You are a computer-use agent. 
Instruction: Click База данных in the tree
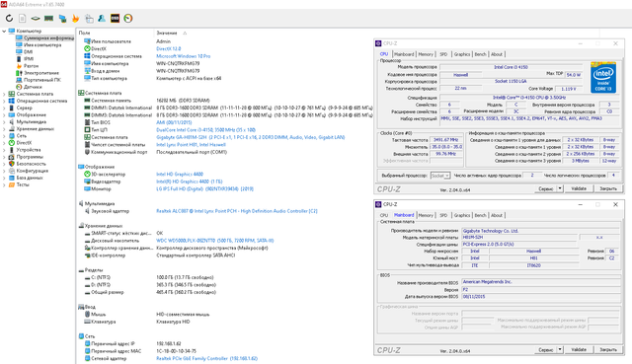click(x=30, y=178)
